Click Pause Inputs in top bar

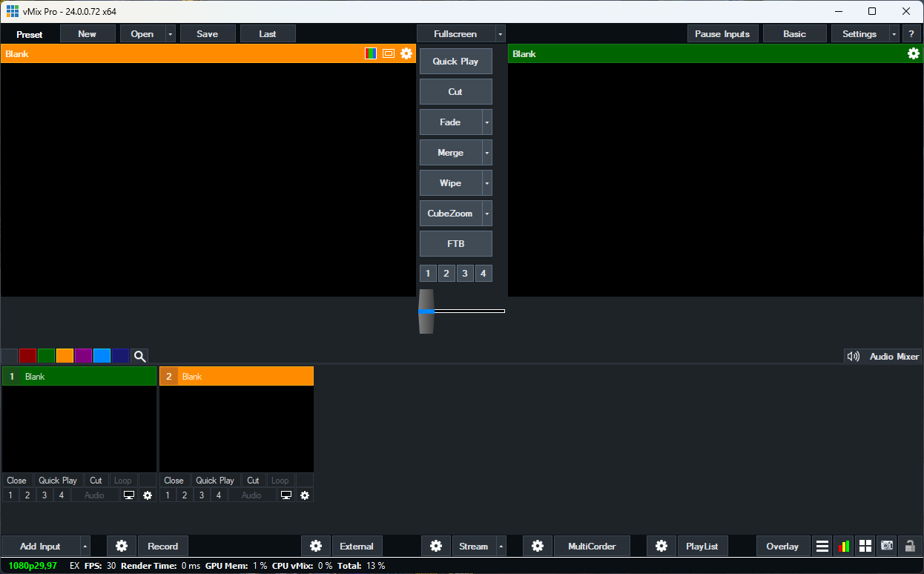coord(722,33)
